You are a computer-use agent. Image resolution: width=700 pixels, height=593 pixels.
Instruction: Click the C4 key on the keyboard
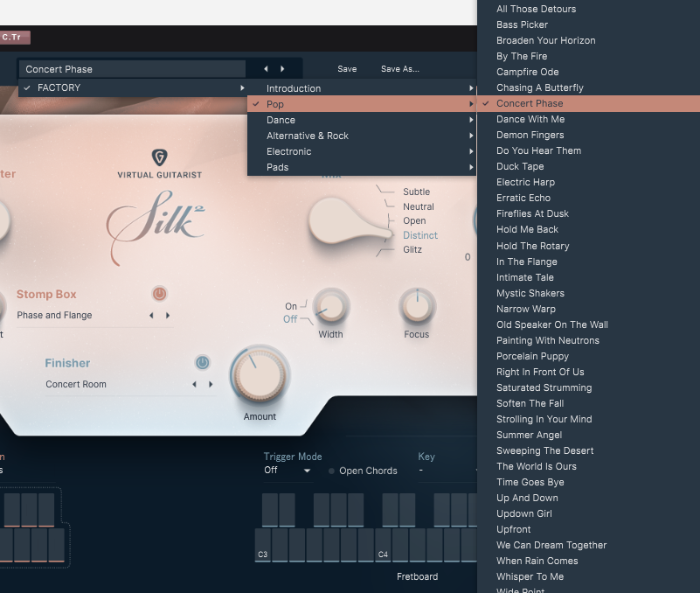coord(383,545)
